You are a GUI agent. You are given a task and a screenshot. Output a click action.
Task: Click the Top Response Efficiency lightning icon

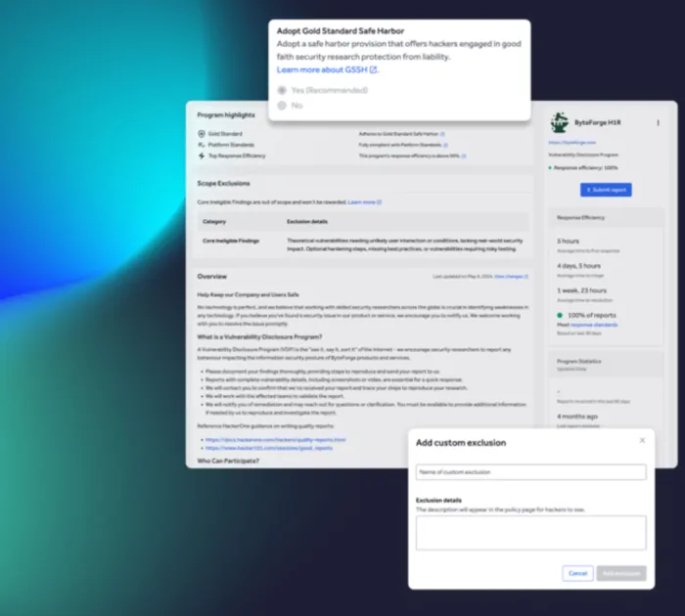(x=202, y=155)
